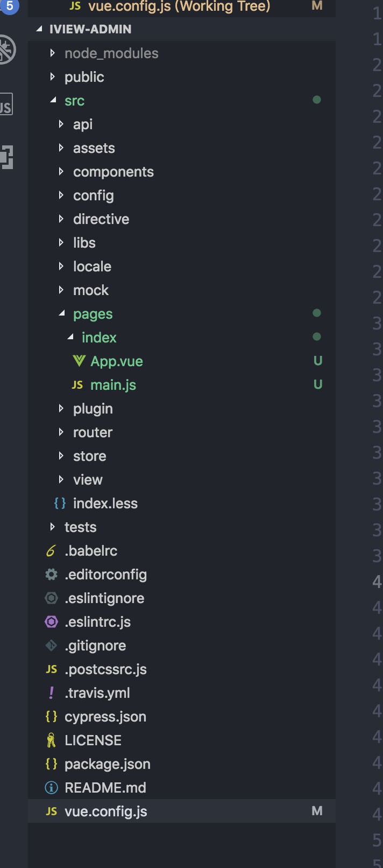Click the ESLint icon beside .eslintrc.js
This screenshot has width=383, height=868.
tap(51, 622)
